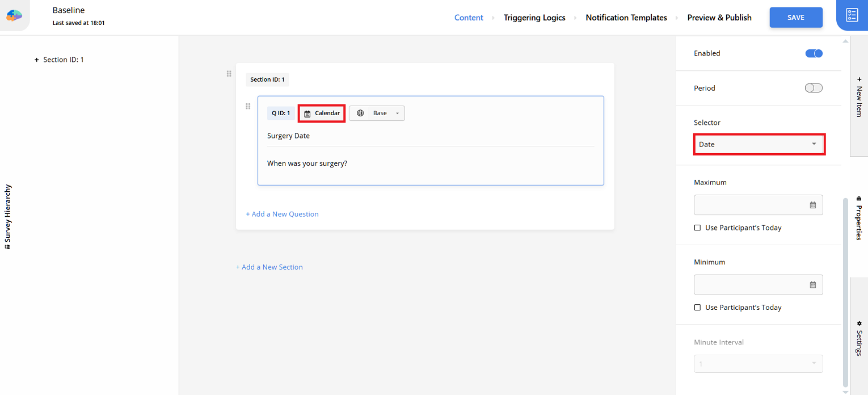Check Use Participant's Today under Maximum
868x395 pixels.
tap(697, 228)
